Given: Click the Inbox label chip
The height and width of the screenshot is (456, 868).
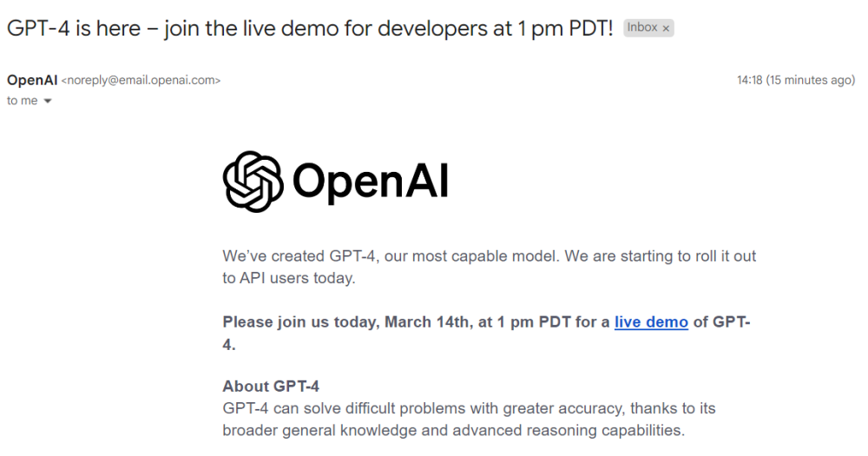Looking at the screenshot, I should [642, 28].
